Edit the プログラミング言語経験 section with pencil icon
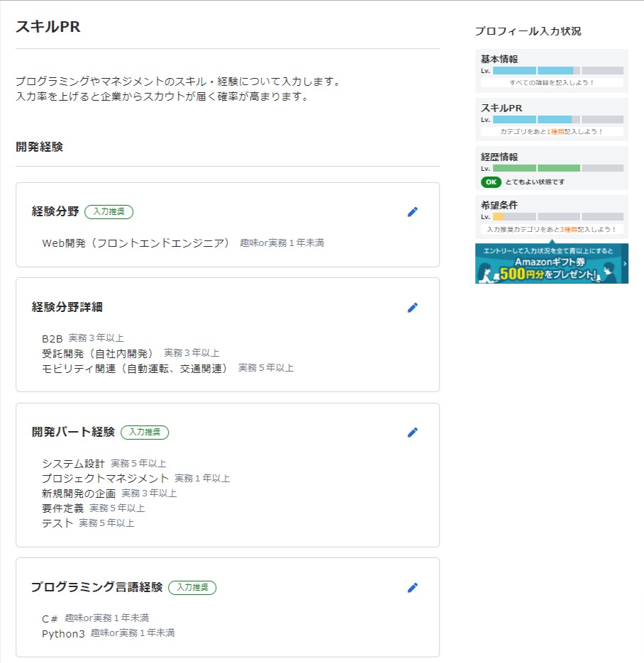Screen dimensions: 644x663 click(413, 587)
